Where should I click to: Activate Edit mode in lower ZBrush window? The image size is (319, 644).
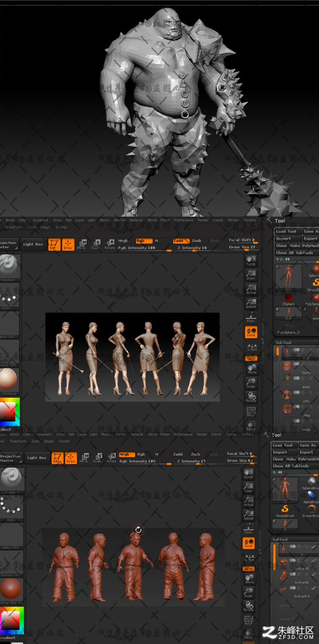[x=57, y=458]
